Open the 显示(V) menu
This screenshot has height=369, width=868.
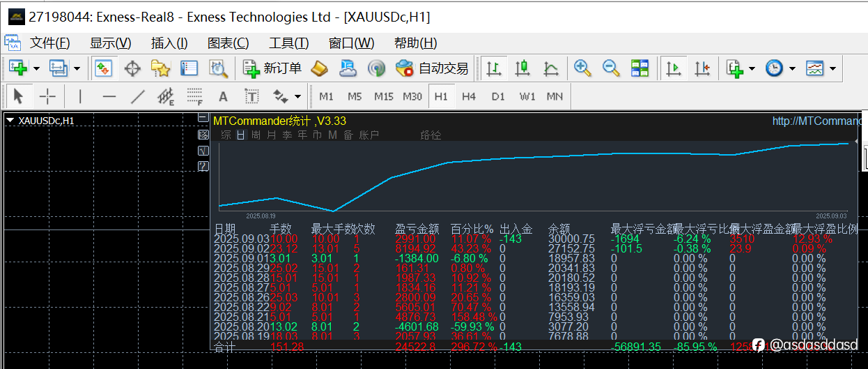(110, 43)
